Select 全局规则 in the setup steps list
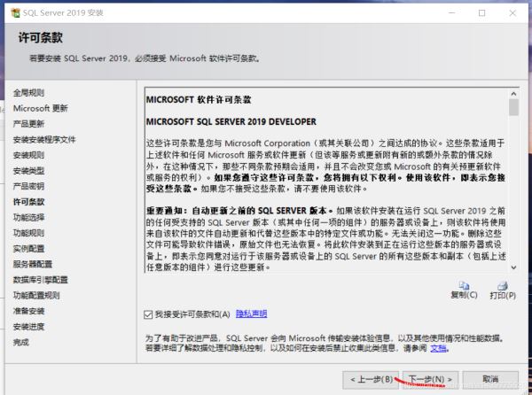This screenshot has height=395, width=532. coord(28,92)
